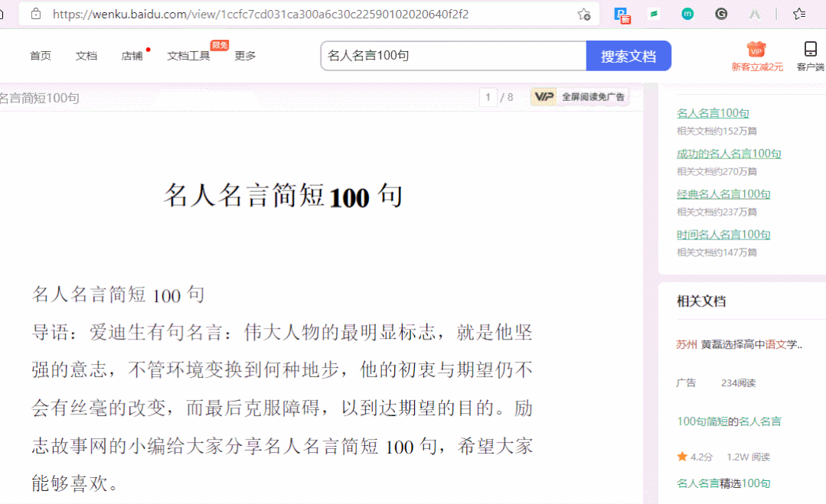Click the VIP badge in reader toolbar

(544, 97)
